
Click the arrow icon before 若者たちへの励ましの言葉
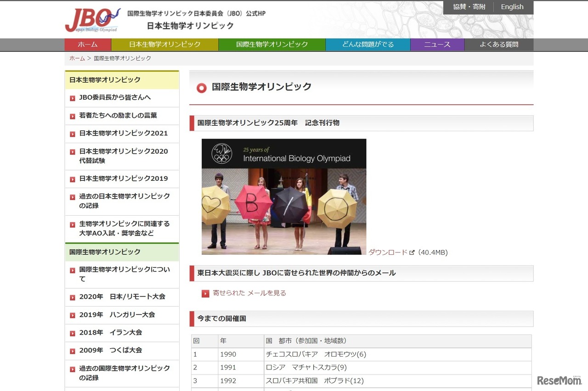[x=72, y=116]
